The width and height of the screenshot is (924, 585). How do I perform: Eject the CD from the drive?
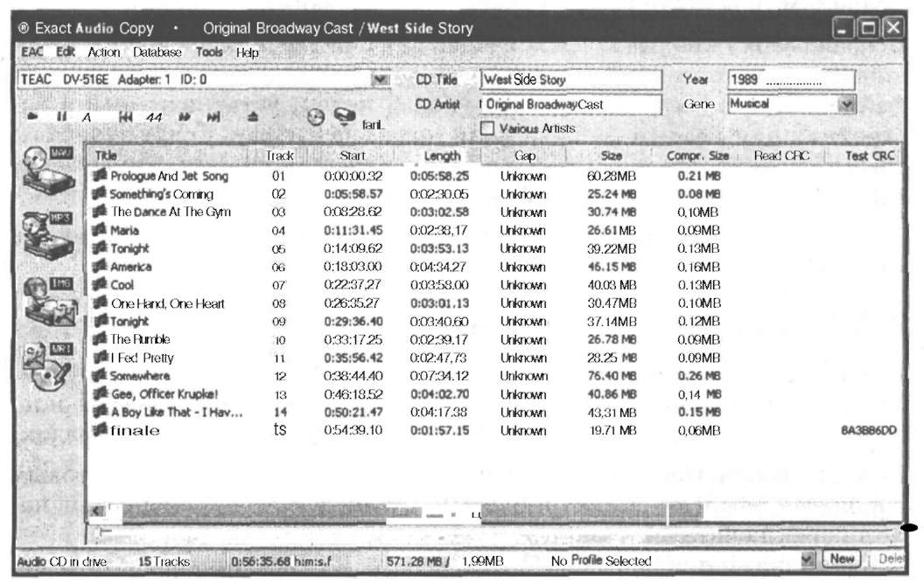tap(253, 116)
